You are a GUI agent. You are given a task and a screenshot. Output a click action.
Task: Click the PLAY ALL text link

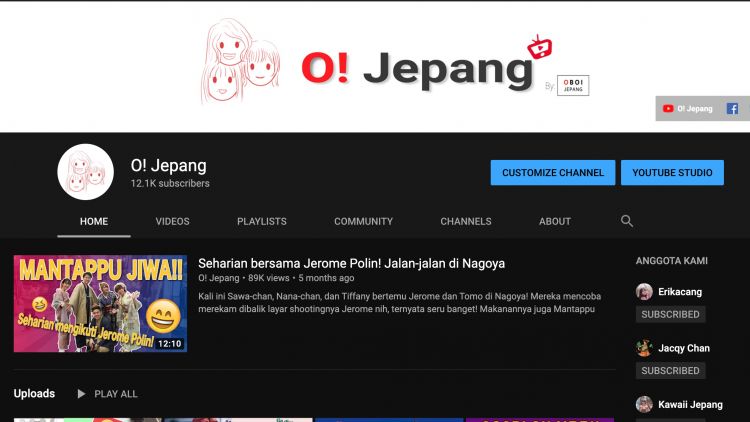click(116, 394)
